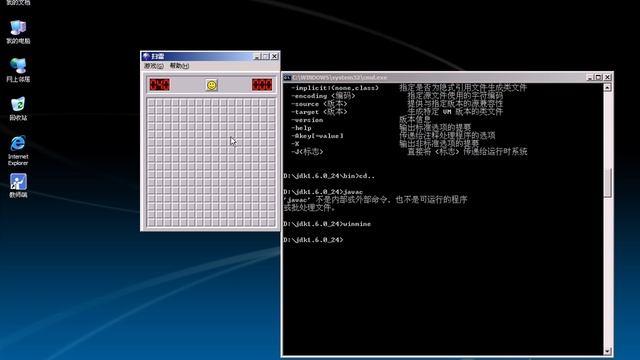Click the cmd.exe title bar icon

pyautogui.click(x=287, y=77)
